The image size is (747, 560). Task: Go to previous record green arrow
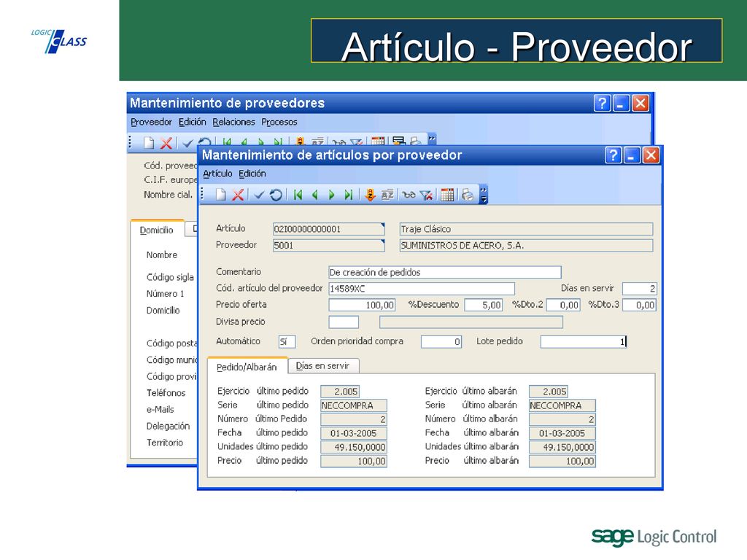pos(315,194)
